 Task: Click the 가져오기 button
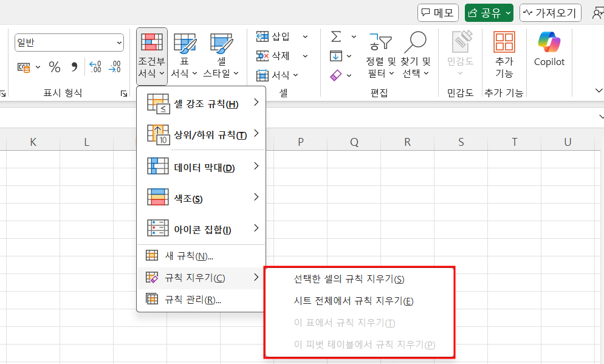pyautogui.click(x=549, y=12)
